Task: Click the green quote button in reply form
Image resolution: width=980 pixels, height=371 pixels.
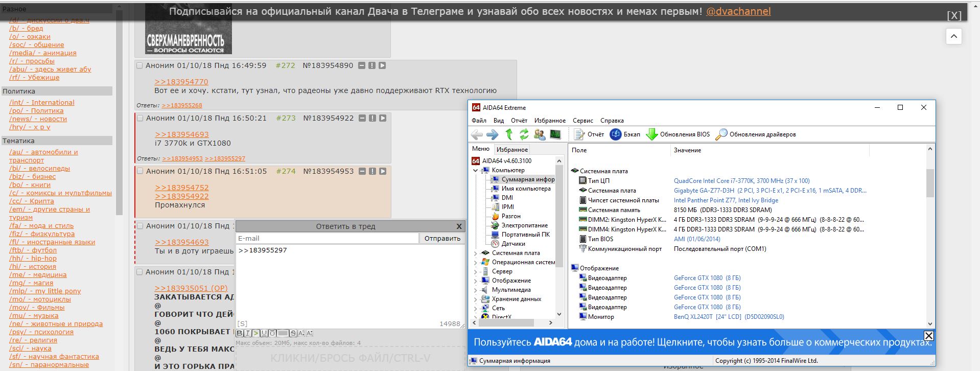Action: tap(256, 333)
